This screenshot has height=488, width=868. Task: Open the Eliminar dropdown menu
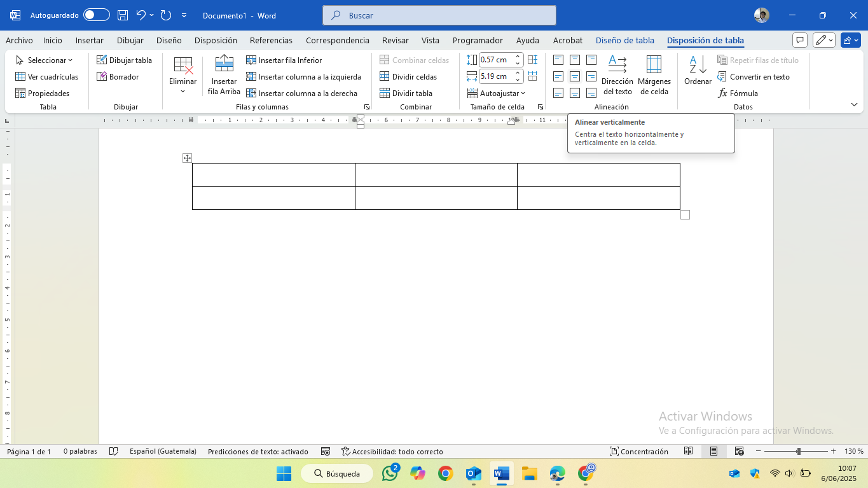coord(183,75)
